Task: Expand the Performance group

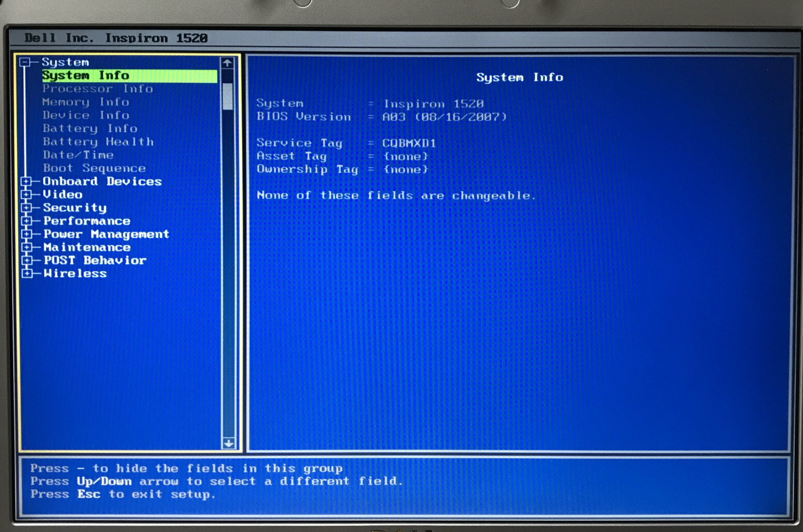Action: pos(26,221)
